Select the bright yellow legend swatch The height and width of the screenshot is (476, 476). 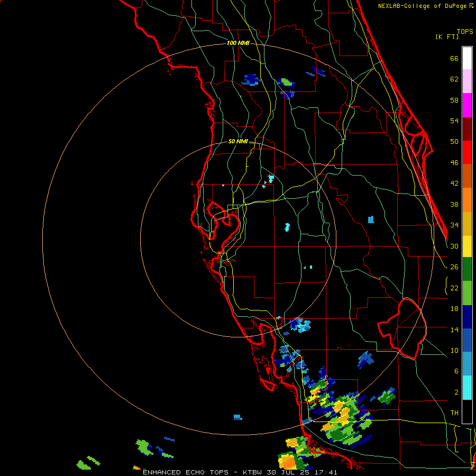467,246
